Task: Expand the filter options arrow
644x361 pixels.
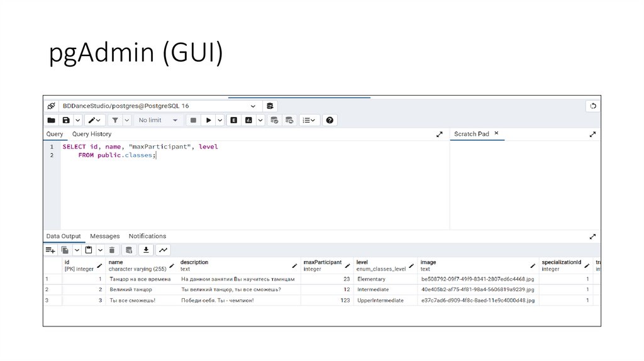Action: point(127,120)
